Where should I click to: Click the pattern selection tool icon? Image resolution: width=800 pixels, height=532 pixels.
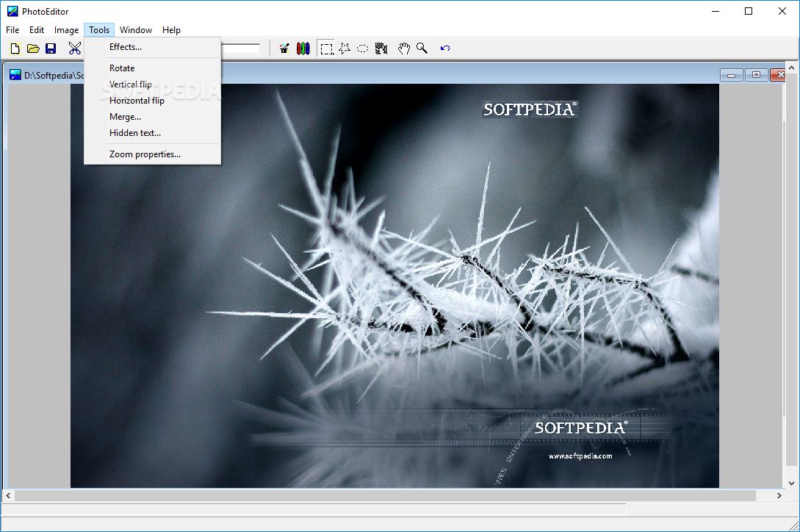click(x=381, y=48)
